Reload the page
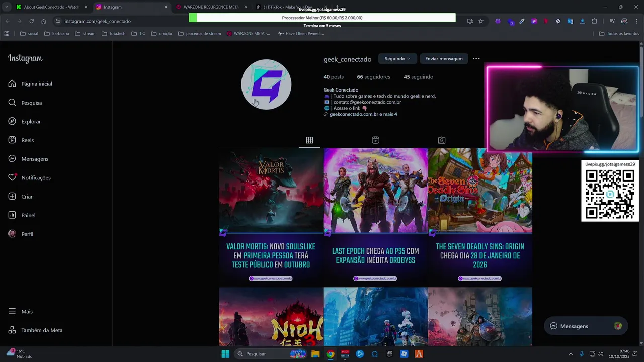Screen dimensions: 644x362 (31, 21)
